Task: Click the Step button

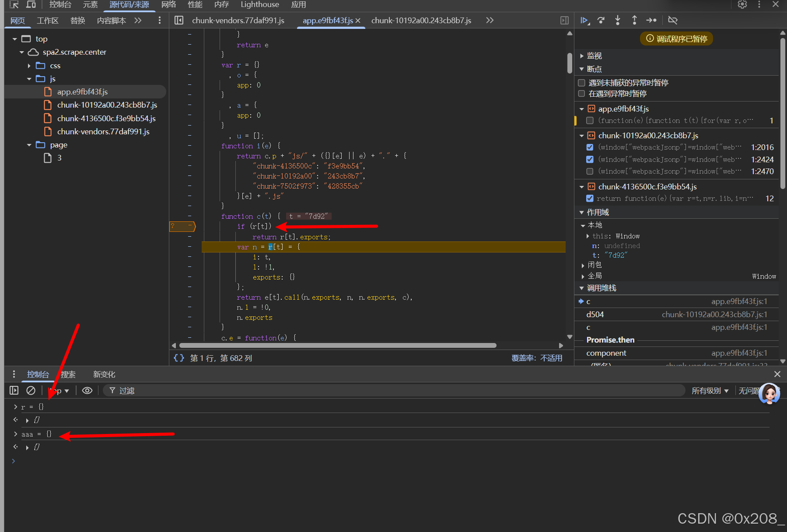Action: click(x=651, y=20)
